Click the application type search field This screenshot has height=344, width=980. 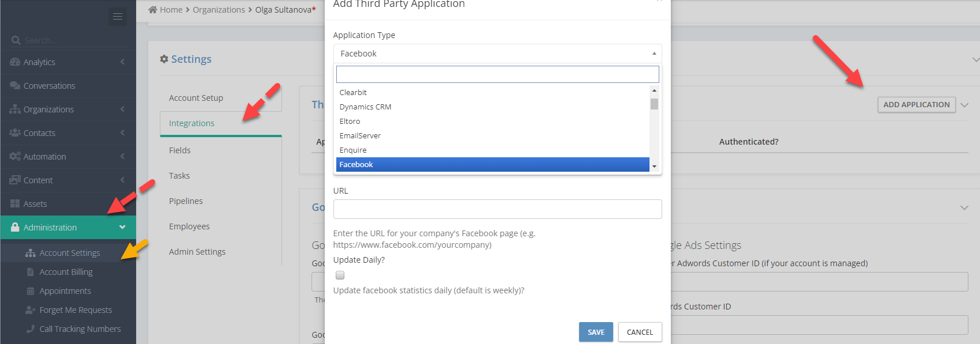[497, 74]
